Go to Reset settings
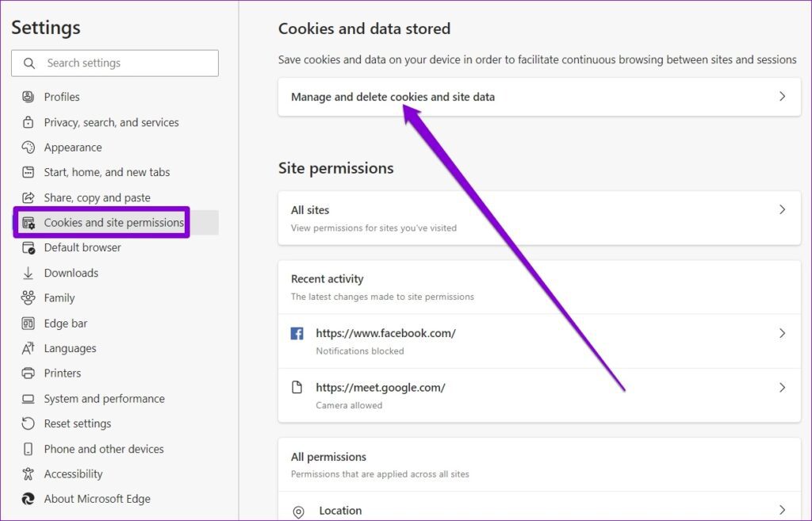The width and height of the screenshot is (812, 521). point(77,423)
